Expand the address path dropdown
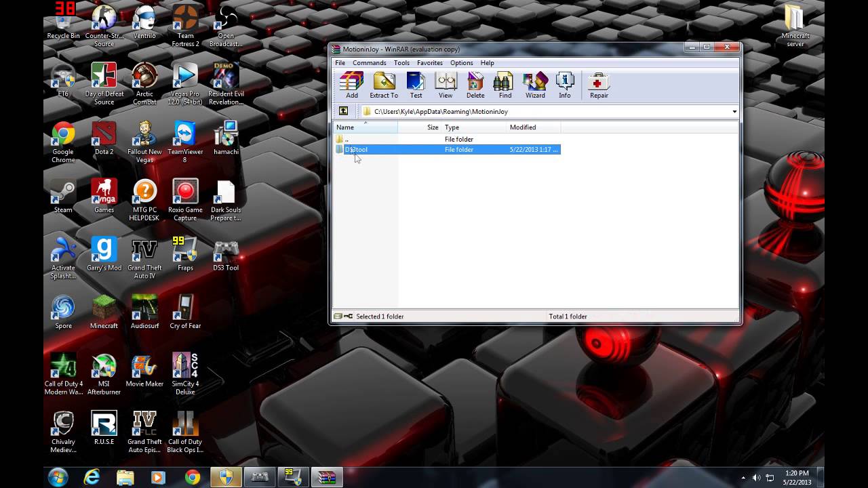The height and width of the screenshot is (488, 868). [x=734, y=112]
